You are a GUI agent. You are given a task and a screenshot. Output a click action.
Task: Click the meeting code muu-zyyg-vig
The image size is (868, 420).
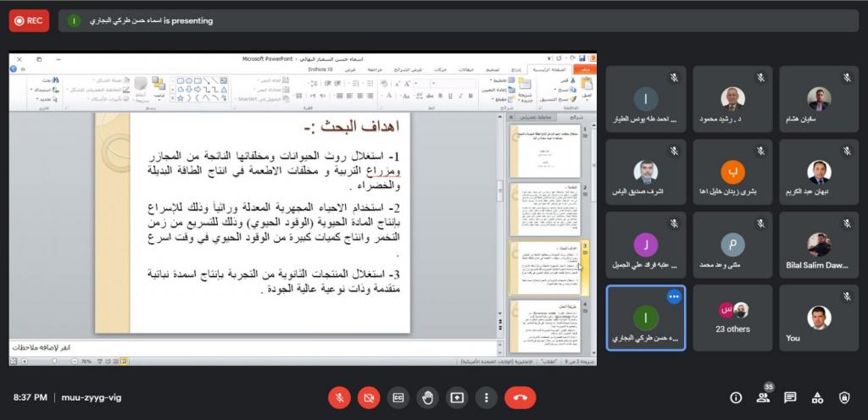click(x=92, y=397)
